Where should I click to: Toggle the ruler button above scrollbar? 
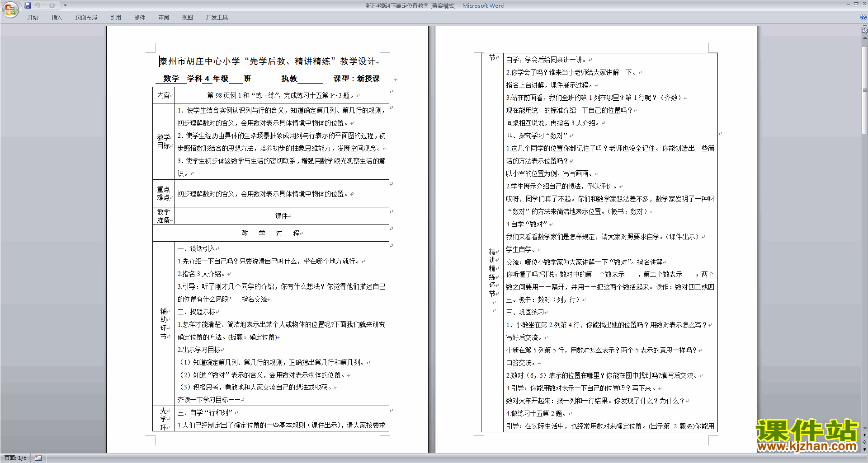tap(865, 31)
